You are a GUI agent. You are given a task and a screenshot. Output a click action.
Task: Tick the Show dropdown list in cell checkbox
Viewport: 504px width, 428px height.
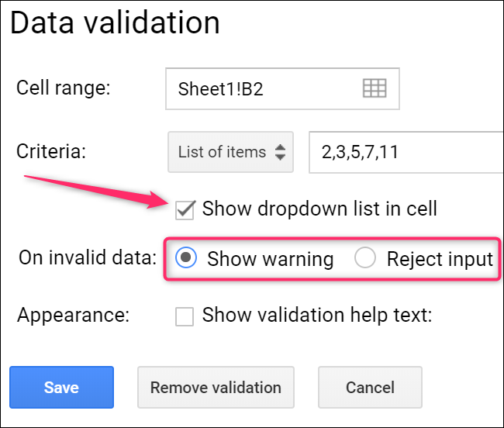tap(185, 209)
